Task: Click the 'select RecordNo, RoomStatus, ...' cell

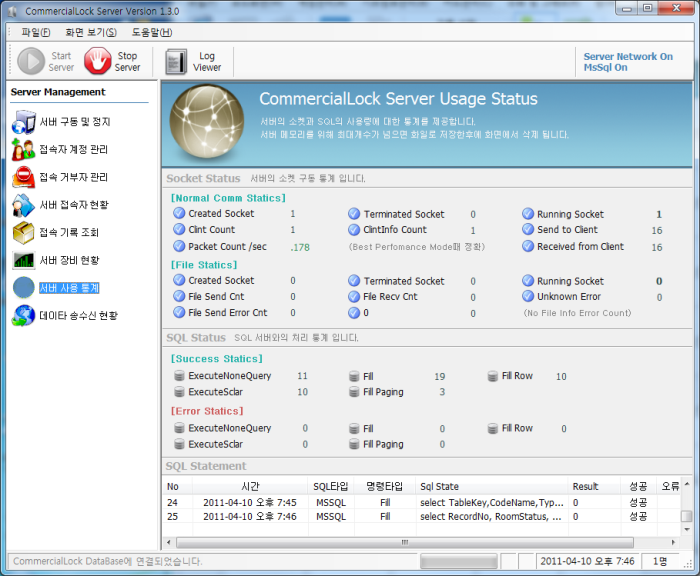Action: click(491, 517)
